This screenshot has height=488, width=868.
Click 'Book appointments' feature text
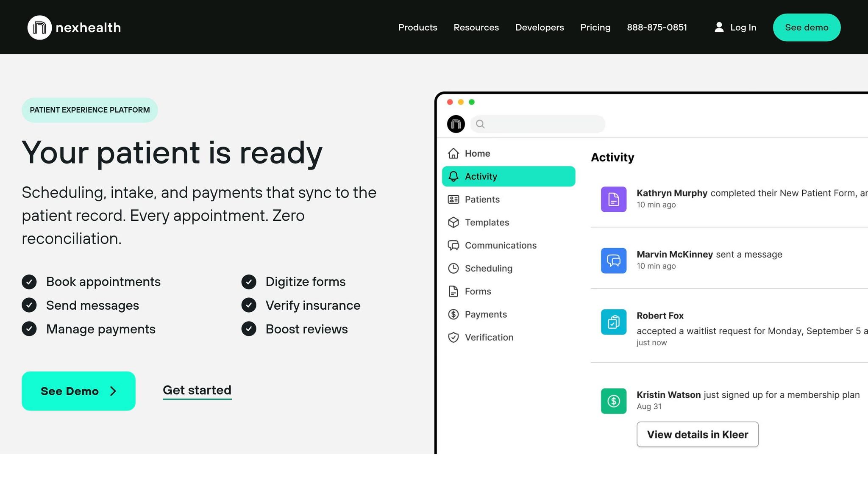103,282
